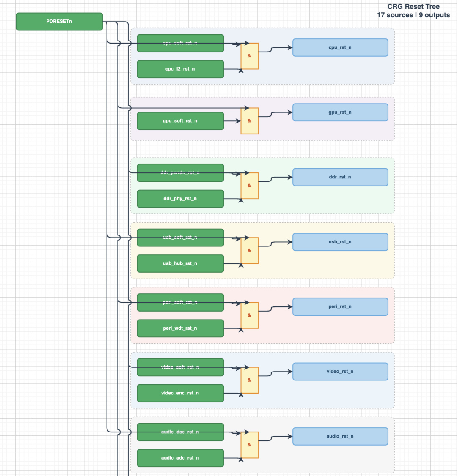Select the video_enc_rst_n source block
The width and height of the screenshot is (457, 476).
click(x=181, y=393)
